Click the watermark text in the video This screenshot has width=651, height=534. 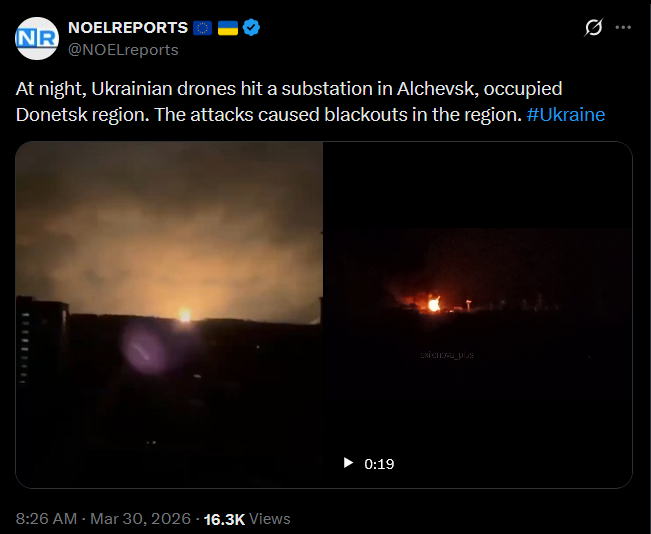(447, 355)
